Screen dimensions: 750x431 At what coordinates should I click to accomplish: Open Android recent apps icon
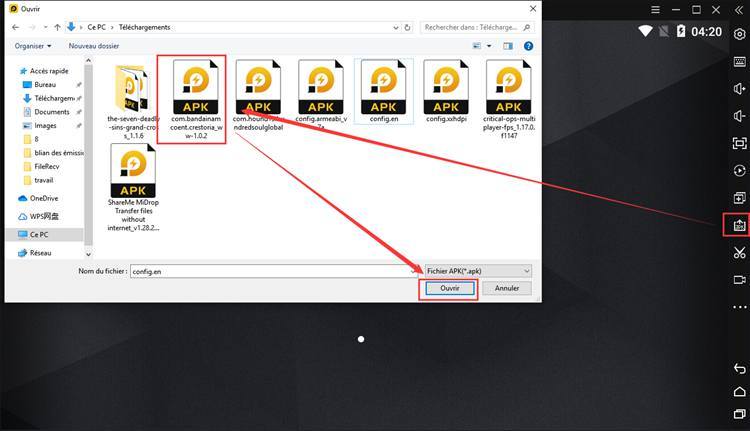coord(739,414)
